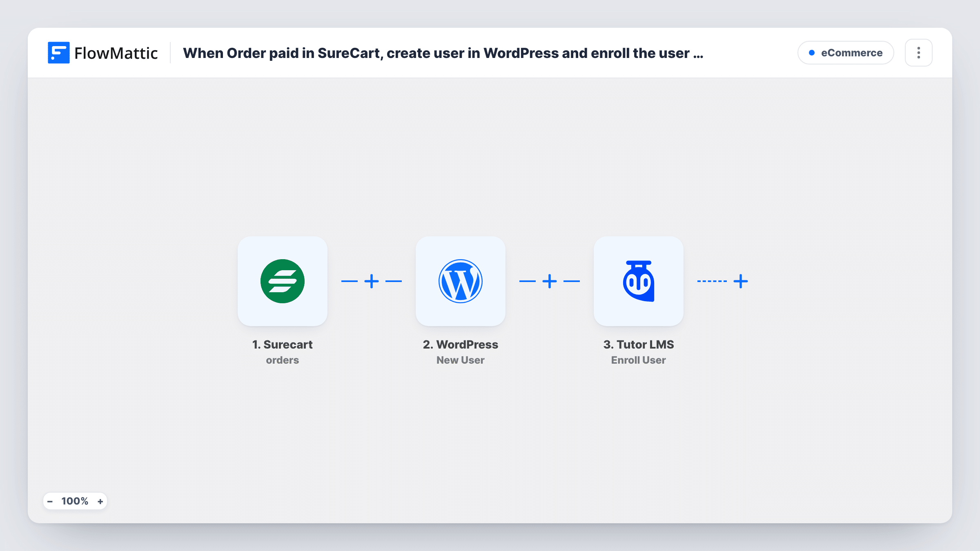
Task: Click the '2. WordPress' label
Action: (460, 344)
